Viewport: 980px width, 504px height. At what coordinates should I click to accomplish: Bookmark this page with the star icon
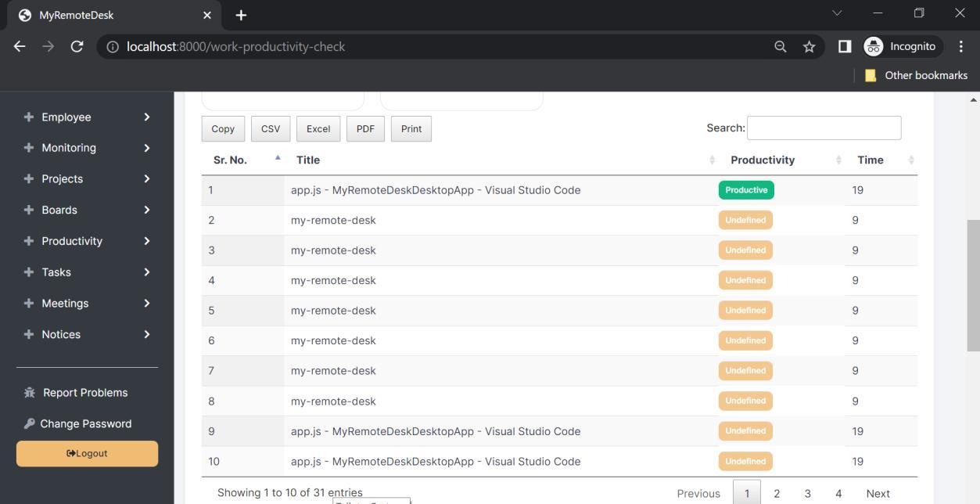(809, 47)
